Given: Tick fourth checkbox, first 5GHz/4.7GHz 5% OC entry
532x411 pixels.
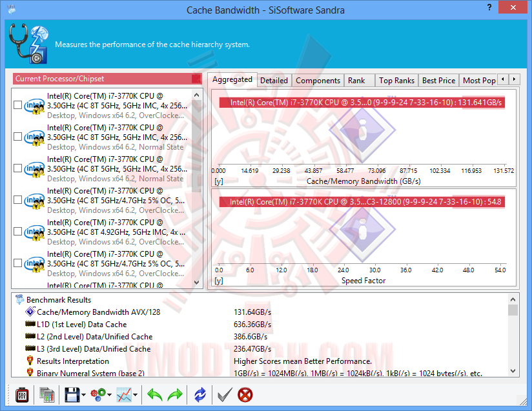Looking at the screenshot, I should point(17,200).
